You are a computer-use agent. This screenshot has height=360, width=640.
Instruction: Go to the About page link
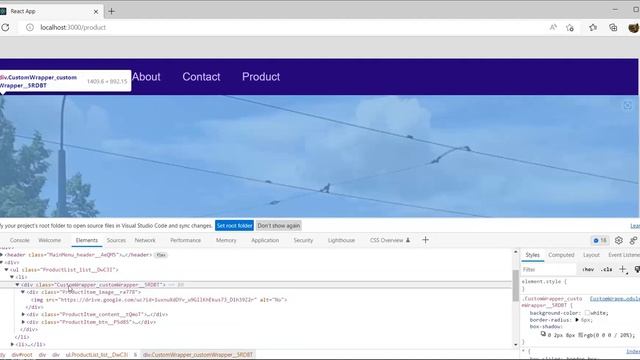coord(146,77)
